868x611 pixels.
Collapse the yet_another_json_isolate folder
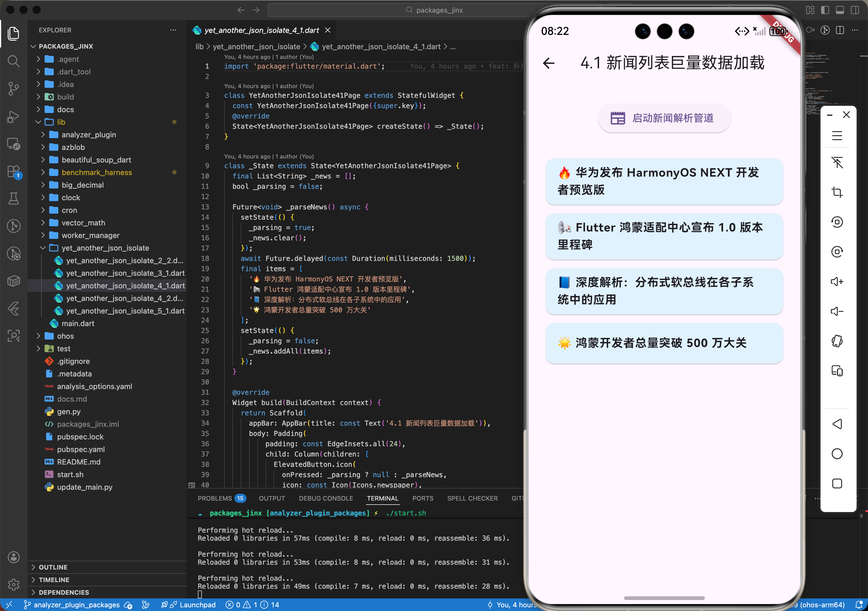(x=105, y=248)
